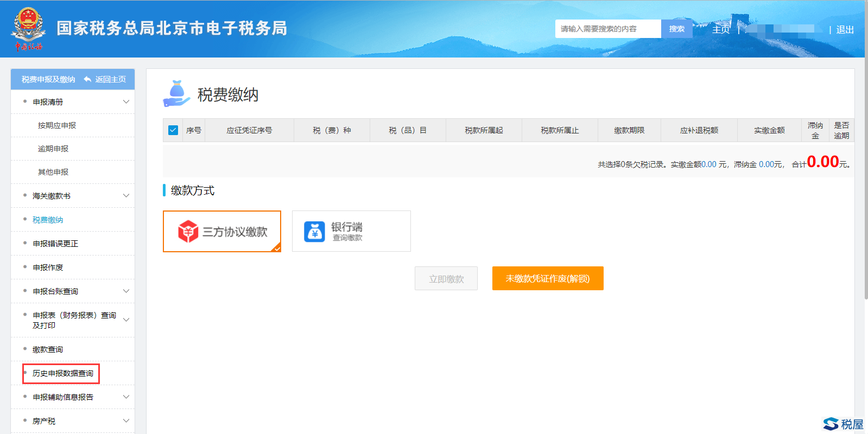Image resolution: width=868 pixels, height=434 pixels.
Task: Expand the 申报辅助信息报告 chevron
Action: pos(126,397)
